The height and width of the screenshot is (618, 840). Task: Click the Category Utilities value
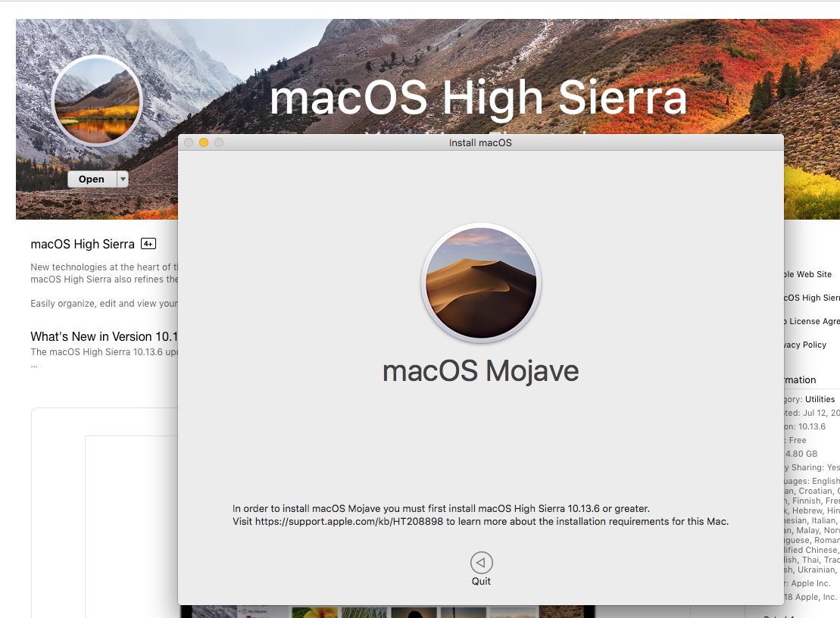coord(820,400)
